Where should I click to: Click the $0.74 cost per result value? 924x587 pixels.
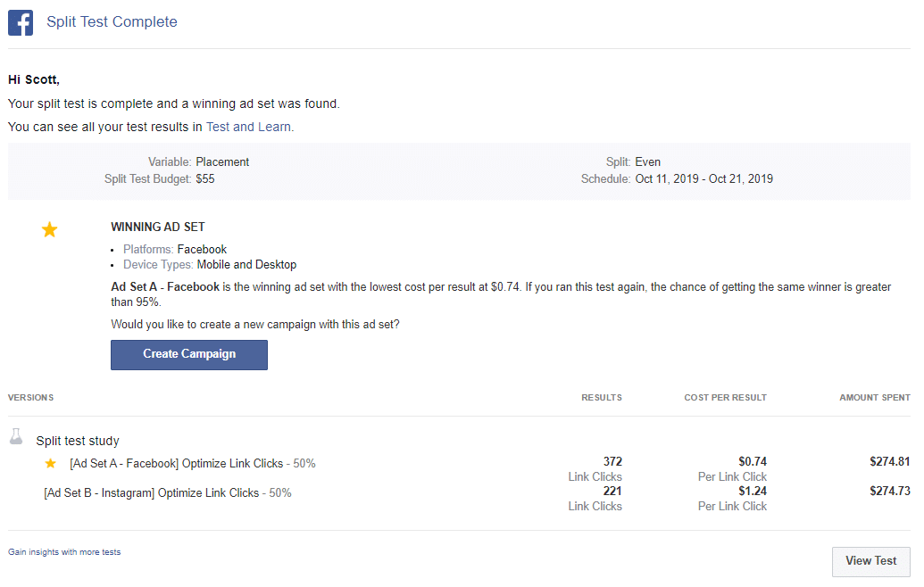(753, 461)
